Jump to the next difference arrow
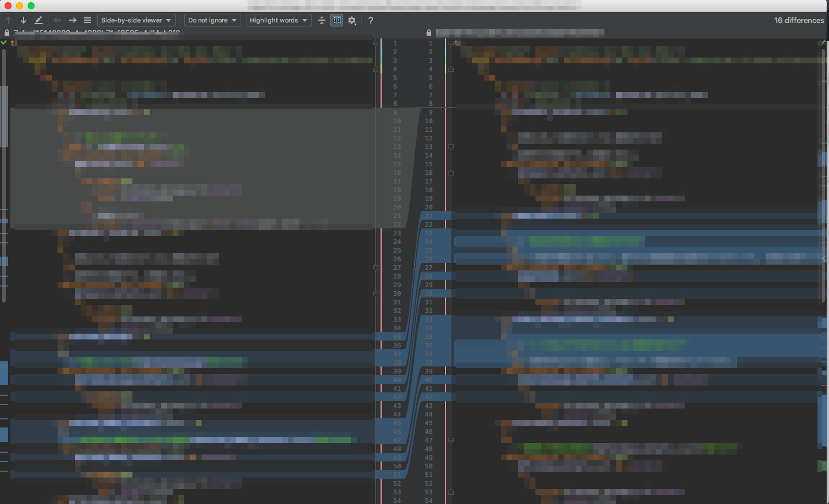This screenshot has height=504, width=829. pyautogui.click(x=24, y=20)
